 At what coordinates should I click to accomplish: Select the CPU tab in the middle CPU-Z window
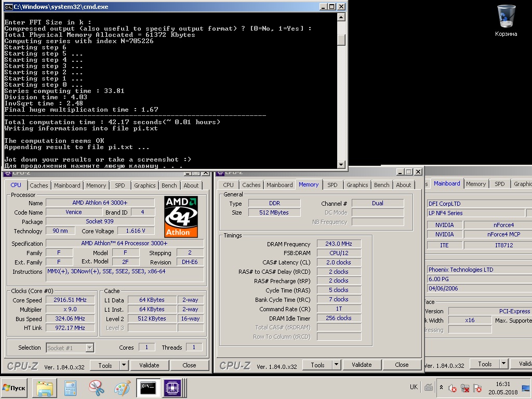click(x=228, y=185)
